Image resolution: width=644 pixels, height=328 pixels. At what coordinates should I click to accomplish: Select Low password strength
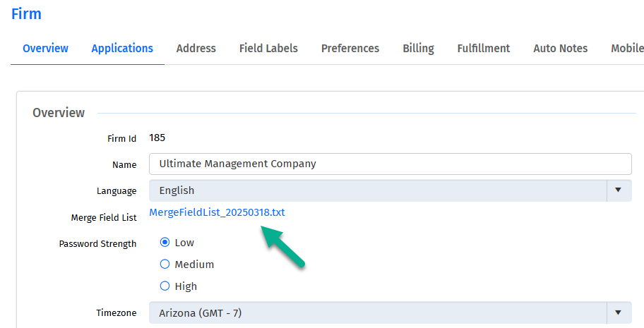pos(165,242)
